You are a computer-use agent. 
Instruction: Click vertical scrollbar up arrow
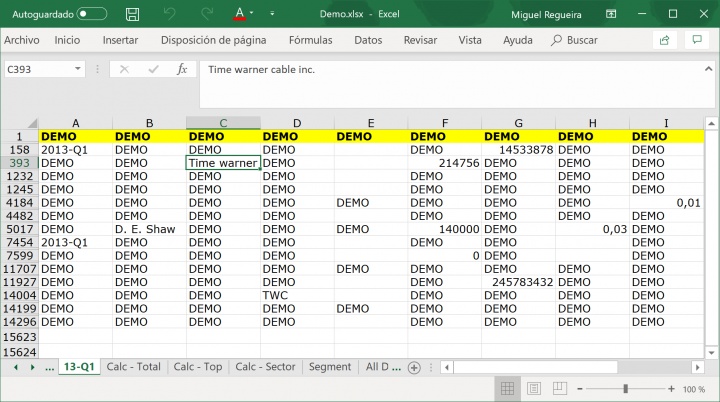(x=711, y=123)
